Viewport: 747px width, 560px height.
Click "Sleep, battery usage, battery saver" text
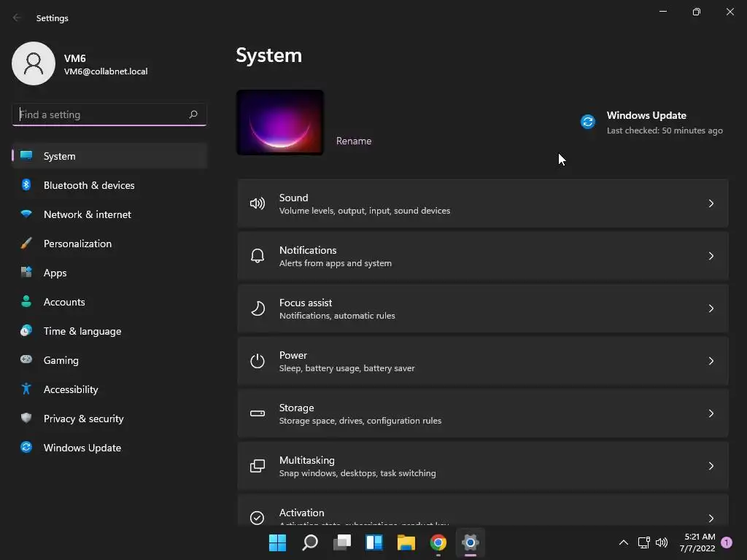pos(347,368)
